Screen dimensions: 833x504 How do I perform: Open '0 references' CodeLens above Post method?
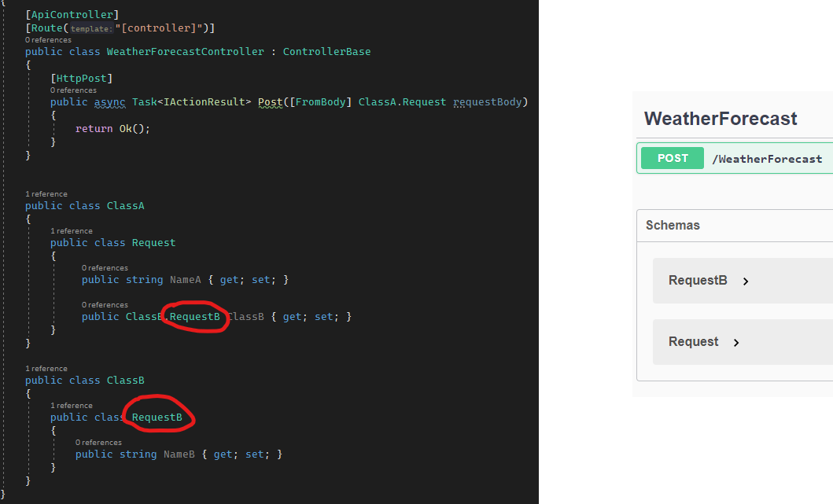tap(73, 90)
